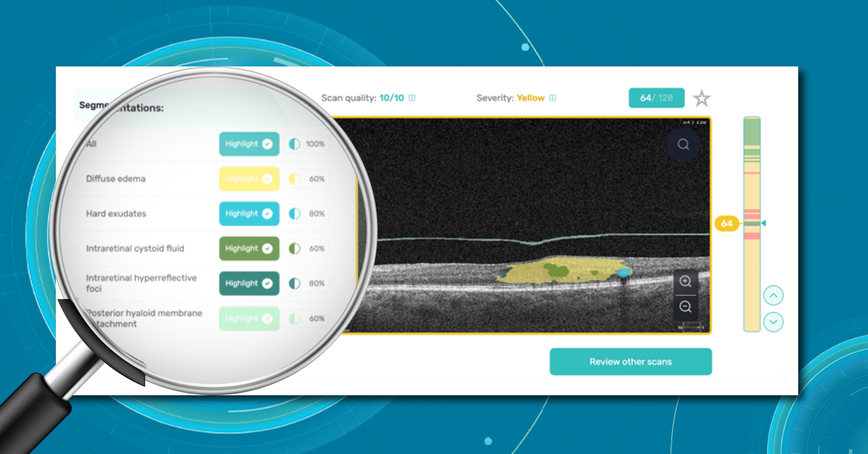Viewport: 868px width, 454px height.
Task: Adjust 60% opacity for Intraretinal cystoid fluid
Action: (307, 248)
